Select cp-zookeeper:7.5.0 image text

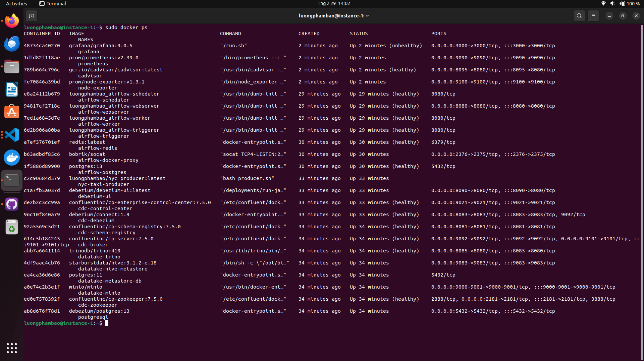tap(116, 299)
